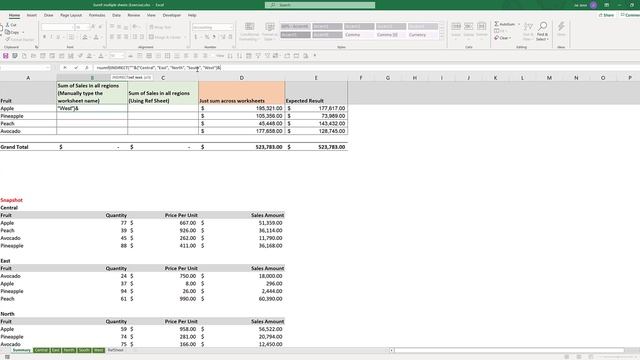Open the View ribbon tab
The width and height of the screenshot is (640, 360).
(x=151, y=15)
